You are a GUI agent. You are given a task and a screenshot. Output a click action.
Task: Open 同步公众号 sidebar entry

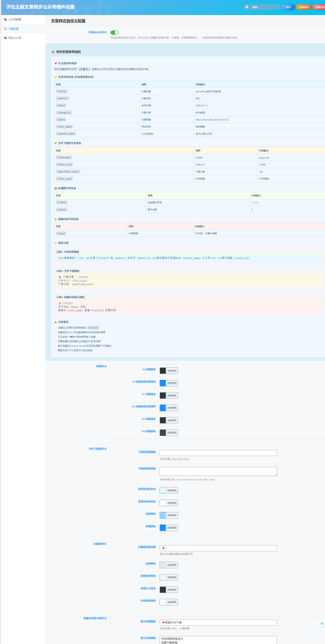point(23,38)
